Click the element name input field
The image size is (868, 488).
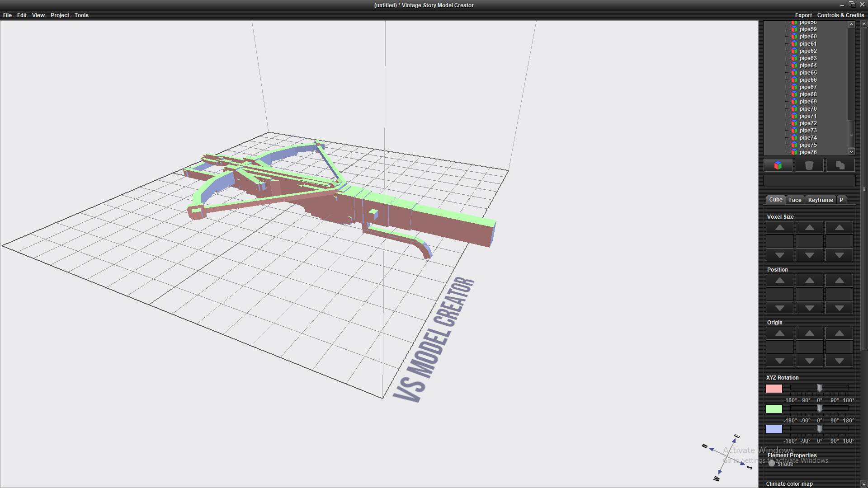809,181
